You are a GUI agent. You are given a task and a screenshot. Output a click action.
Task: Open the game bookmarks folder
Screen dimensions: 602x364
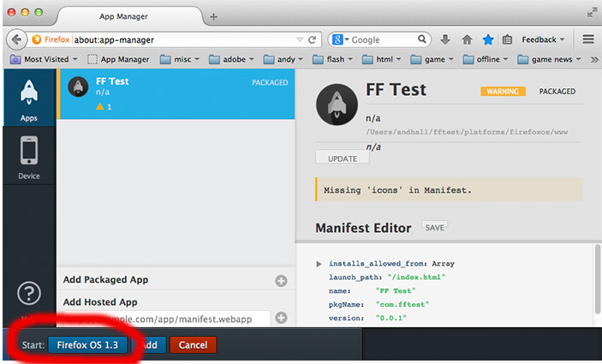pos(432,59)
